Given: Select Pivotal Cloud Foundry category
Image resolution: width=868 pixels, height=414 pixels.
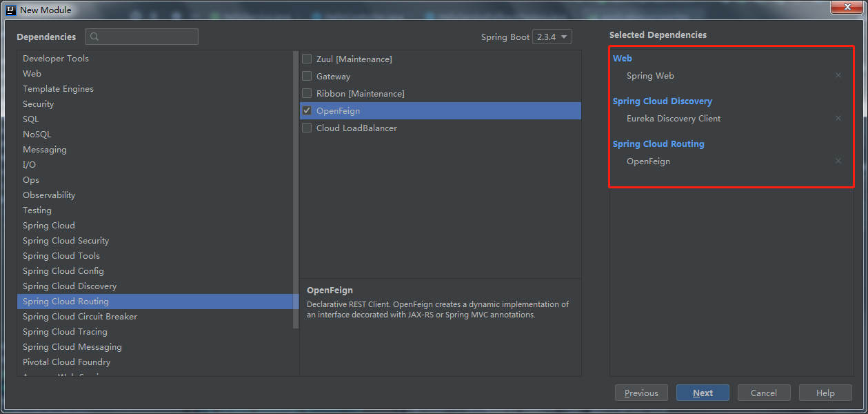Looking at the screenshot, I should coord(157,362).
